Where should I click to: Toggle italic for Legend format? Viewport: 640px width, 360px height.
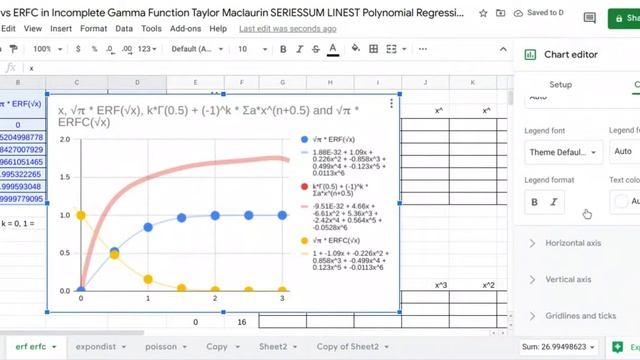(554, 202)
